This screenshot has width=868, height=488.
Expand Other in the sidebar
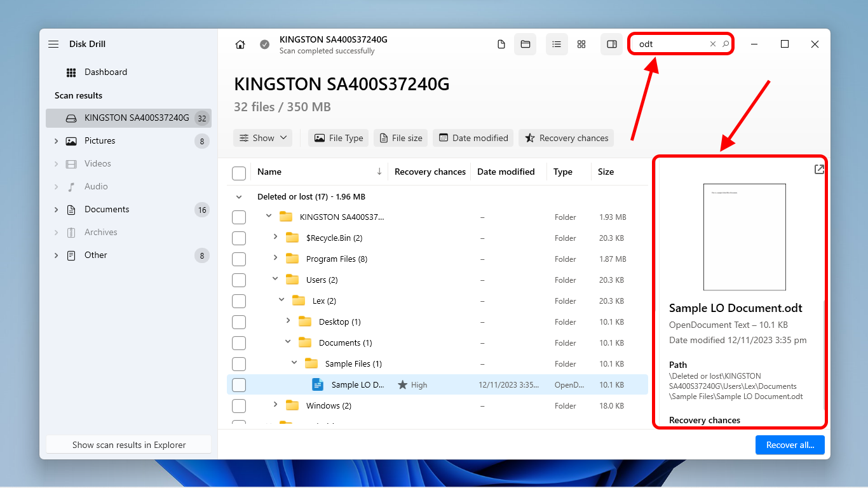pyautogui.click(x=56, y=255)
